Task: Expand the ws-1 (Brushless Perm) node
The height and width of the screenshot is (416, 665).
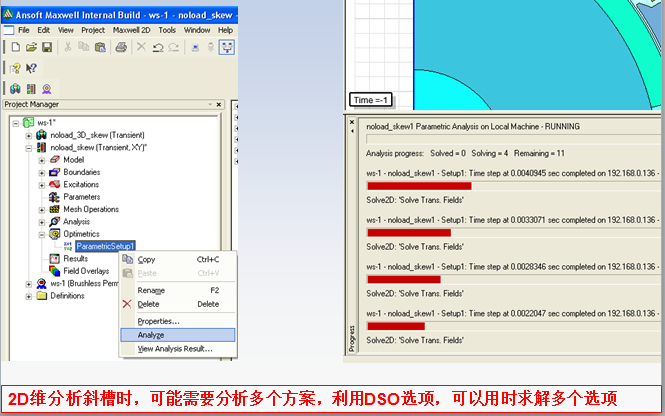Action: click(28, 284)
